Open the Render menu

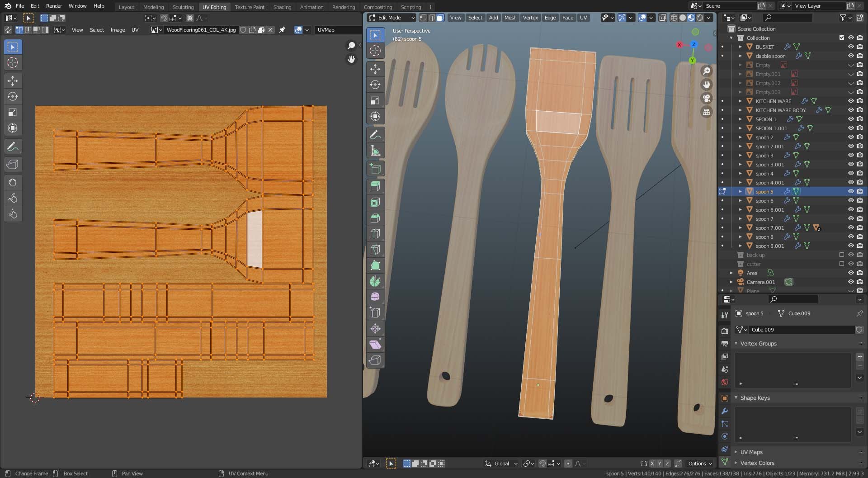(x=54, y=6)
